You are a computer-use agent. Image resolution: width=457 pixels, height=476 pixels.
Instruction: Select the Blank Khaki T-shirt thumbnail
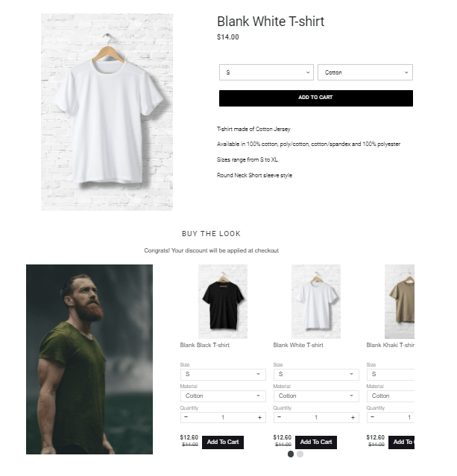(x=400, y=302)
